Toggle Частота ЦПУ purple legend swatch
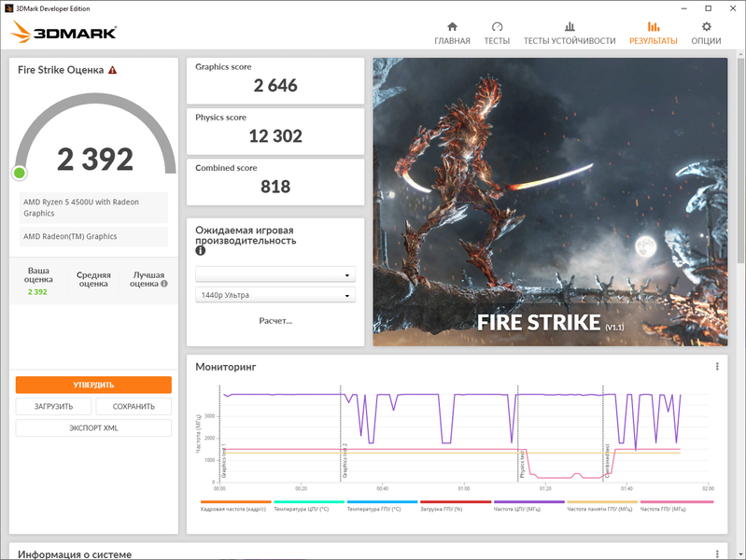The image size is (746, 560). point(529,501)
